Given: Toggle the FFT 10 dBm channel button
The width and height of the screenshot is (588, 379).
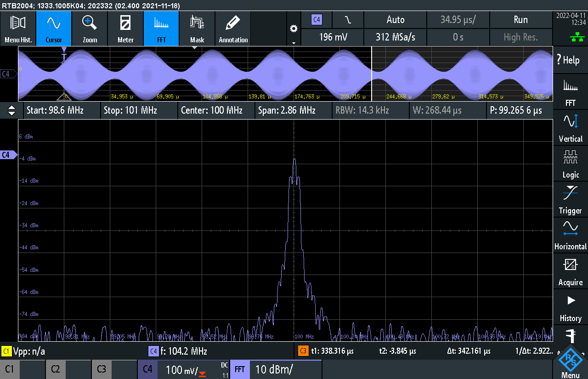Looking at the screenshot, I should (276, 369).
